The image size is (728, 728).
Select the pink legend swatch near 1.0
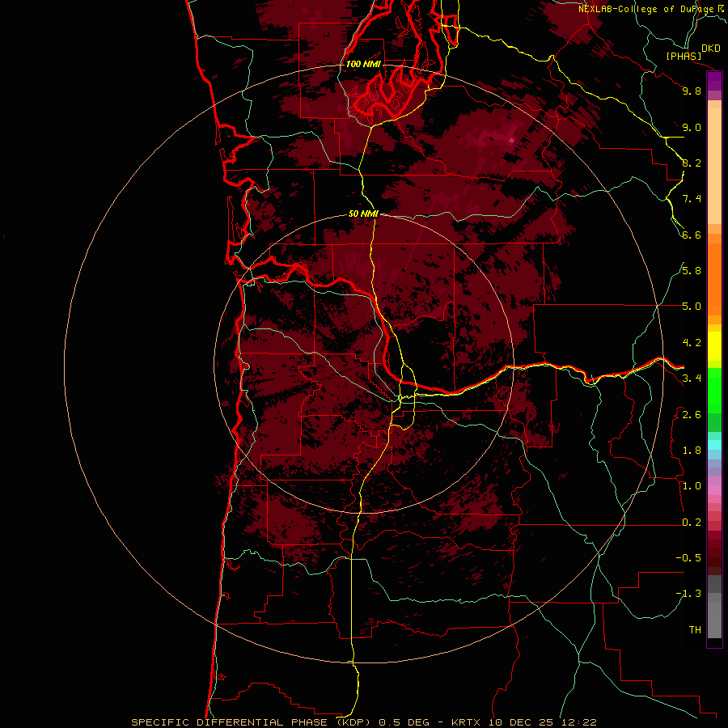714,489
